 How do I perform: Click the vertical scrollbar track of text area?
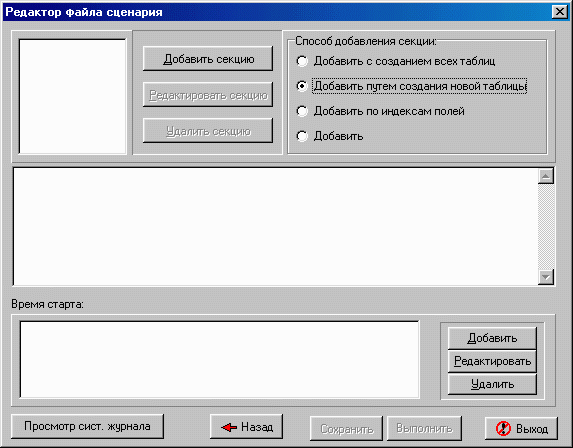[546, 227]
